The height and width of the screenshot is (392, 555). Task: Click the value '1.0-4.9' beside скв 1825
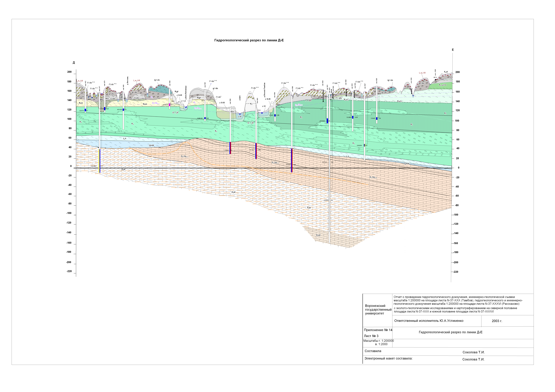click(x=373, y=118)
